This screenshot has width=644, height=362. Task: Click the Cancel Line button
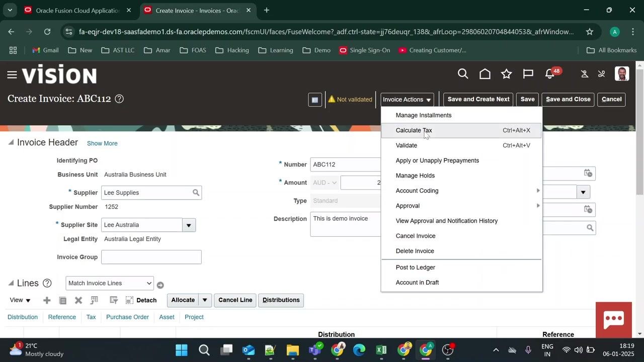[235, 300]
